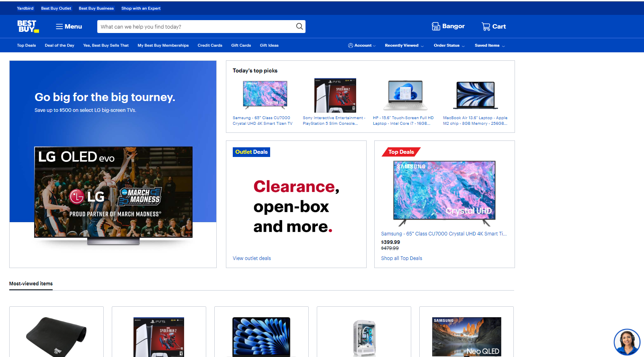The height and width of the screenshot is (357, 644).
Task: Click the Best Buy logo
Action: click(x=27, y=26)
